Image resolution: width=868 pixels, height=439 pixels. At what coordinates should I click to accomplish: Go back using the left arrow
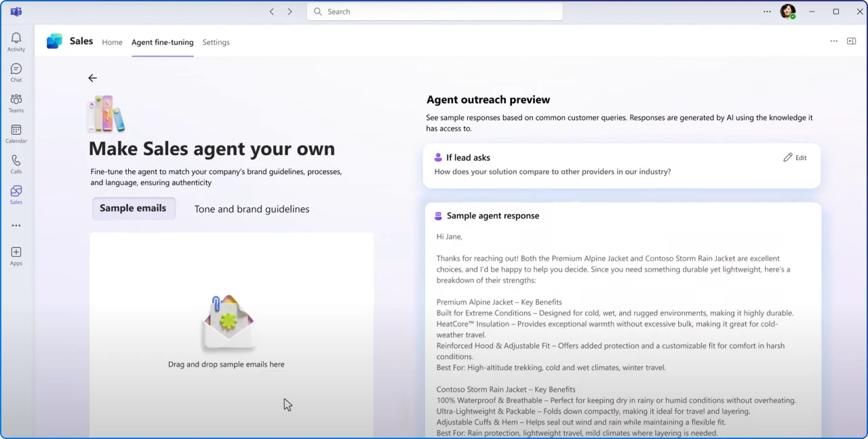(92, 78)
